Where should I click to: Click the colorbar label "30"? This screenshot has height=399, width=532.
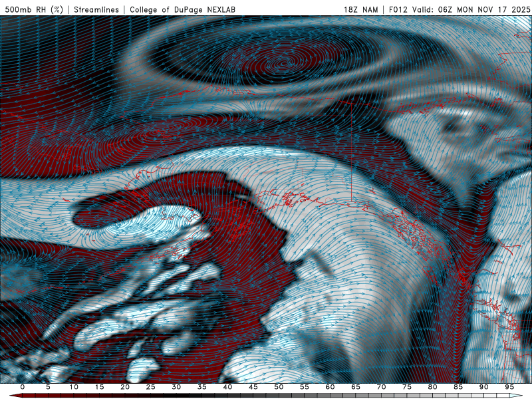pos(176,387)
